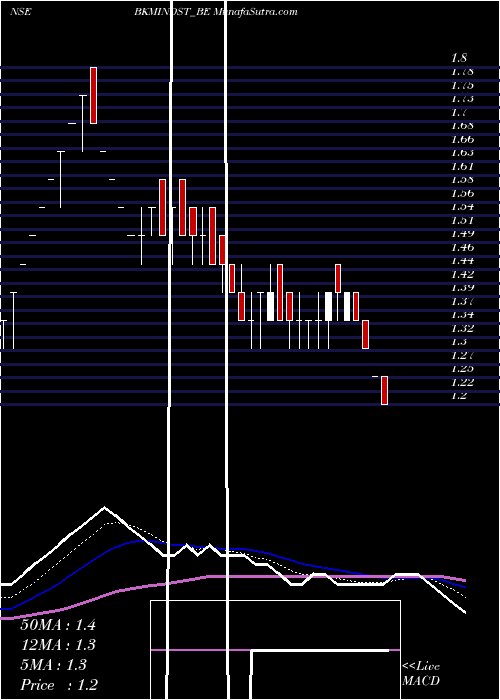500x700 pixels.
Task: Click the 1.27 price axis label
Action: pos(462,355)
